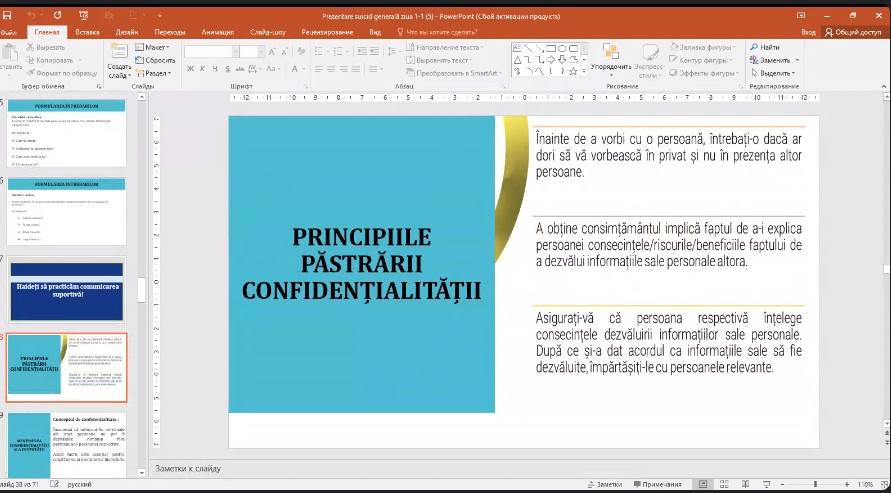Click Сбросить (Reset) slide button
The height and width of the screenshot is (493, 891).
click(155, 60)
